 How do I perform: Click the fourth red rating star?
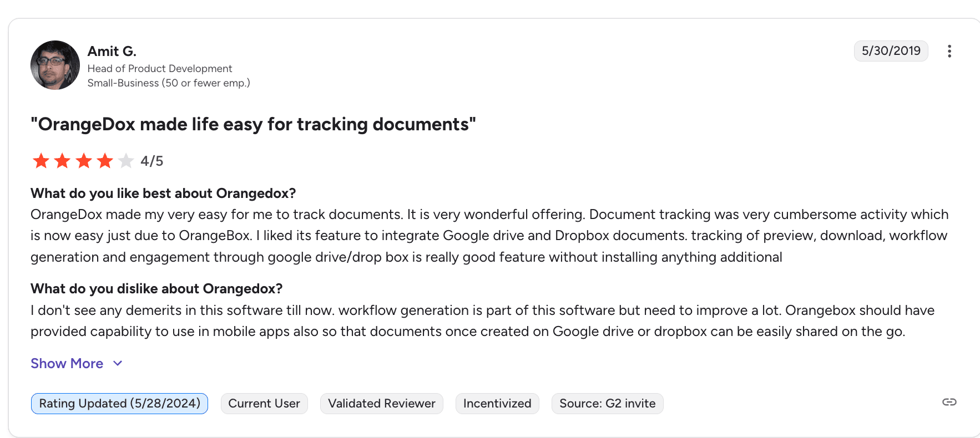tap(105, 161)
